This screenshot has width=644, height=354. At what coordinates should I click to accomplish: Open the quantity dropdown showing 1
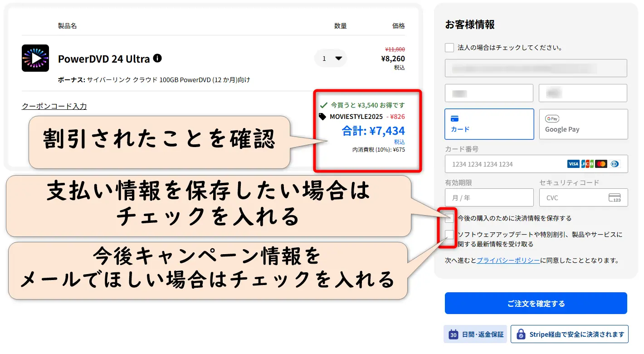[x=331, y=58]
